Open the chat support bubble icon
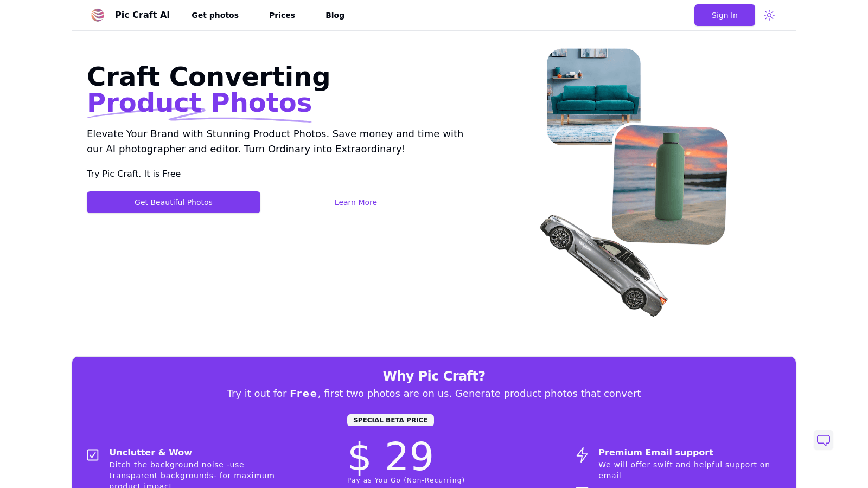The image size is (868, 488). pos(824,440)
